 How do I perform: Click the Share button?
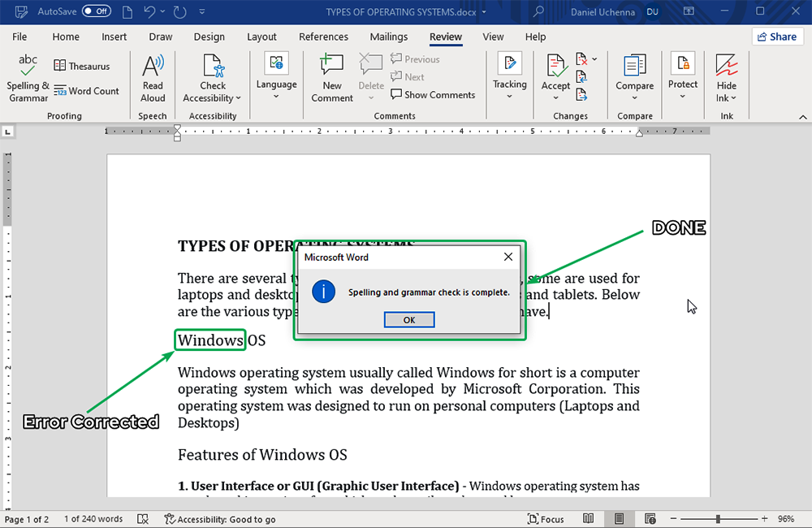click(777, 37)
